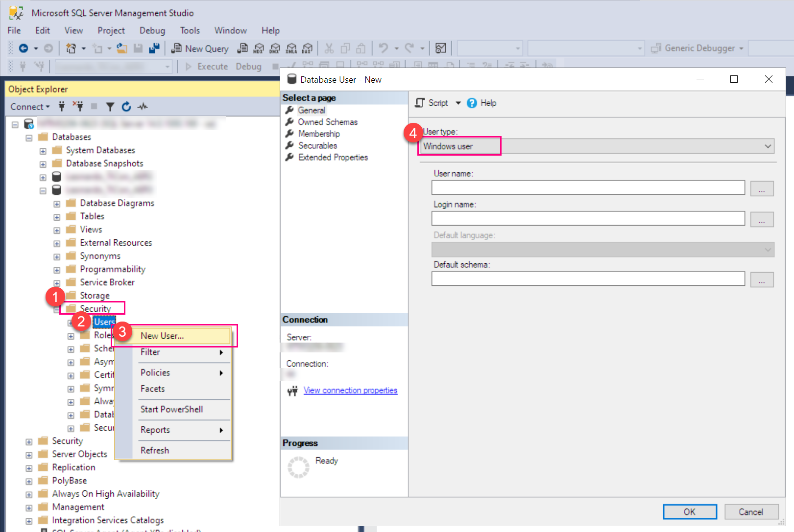Image resolution: width=794 pixels, height=532 pixels.
Task: Expand the Tables folder node
Action: pos(57,217)
